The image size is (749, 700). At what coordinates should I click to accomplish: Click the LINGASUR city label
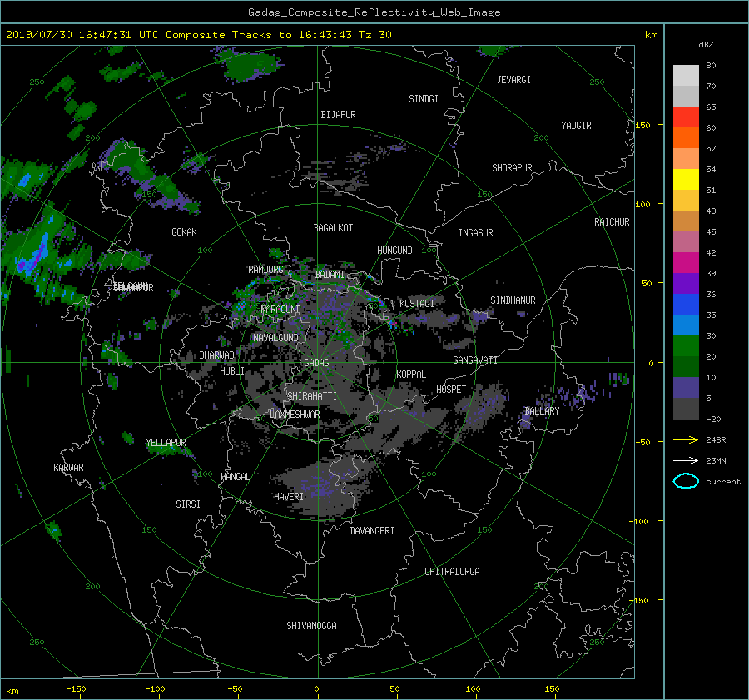[x=473, y=233]
